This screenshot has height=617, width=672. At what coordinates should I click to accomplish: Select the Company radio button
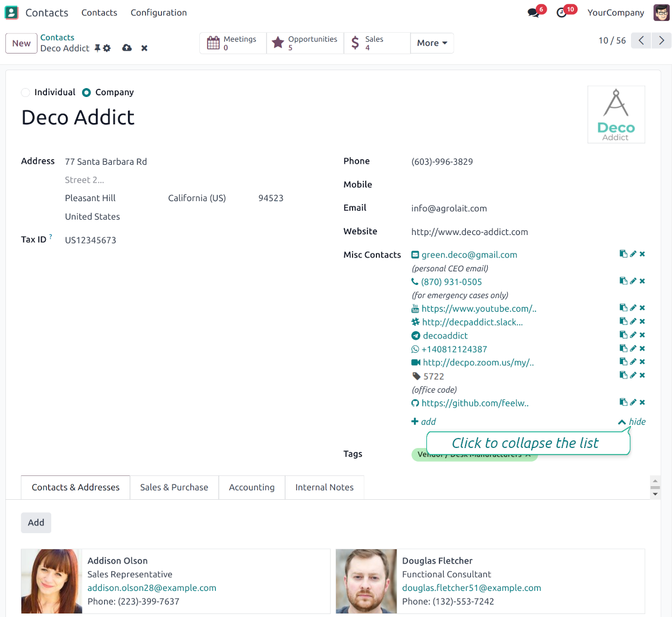click(x=86, y=92)
